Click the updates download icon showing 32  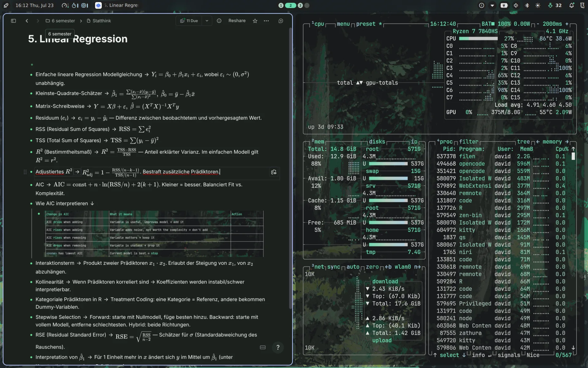pyautogui.click(x=555, y=5)
